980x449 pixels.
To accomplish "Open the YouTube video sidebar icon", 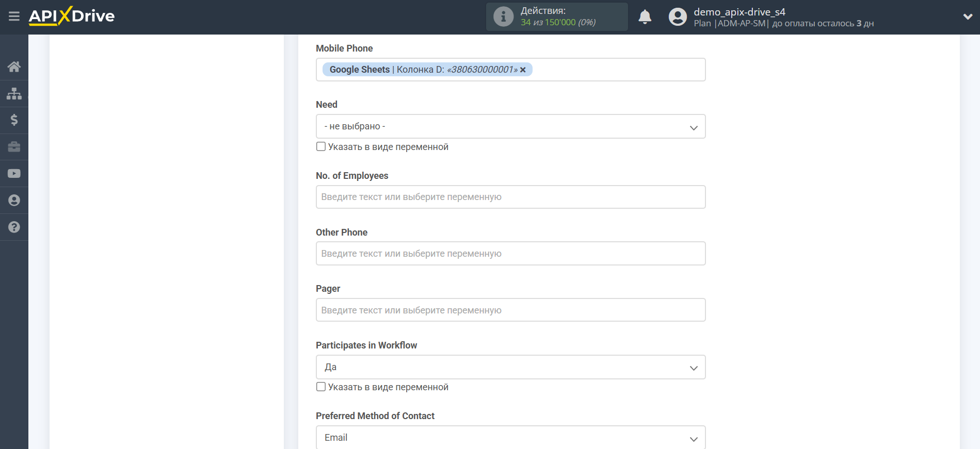I will point(14,174).
